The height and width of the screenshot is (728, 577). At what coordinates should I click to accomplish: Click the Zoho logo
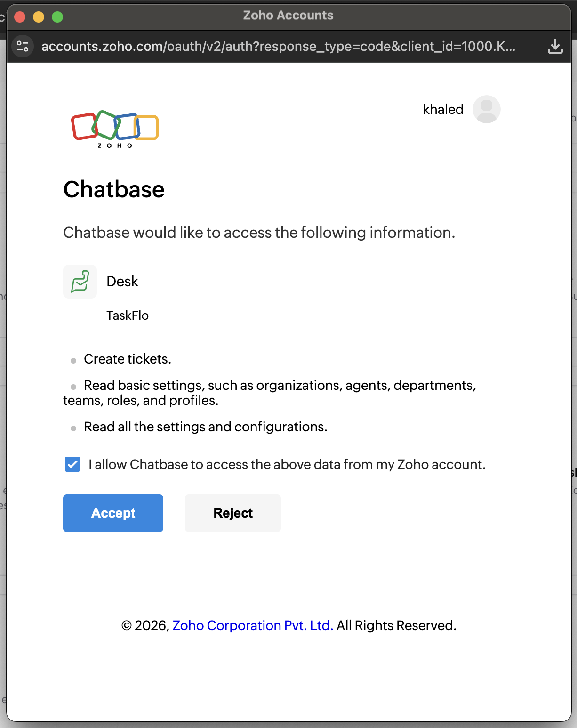(x=114, y=129)
